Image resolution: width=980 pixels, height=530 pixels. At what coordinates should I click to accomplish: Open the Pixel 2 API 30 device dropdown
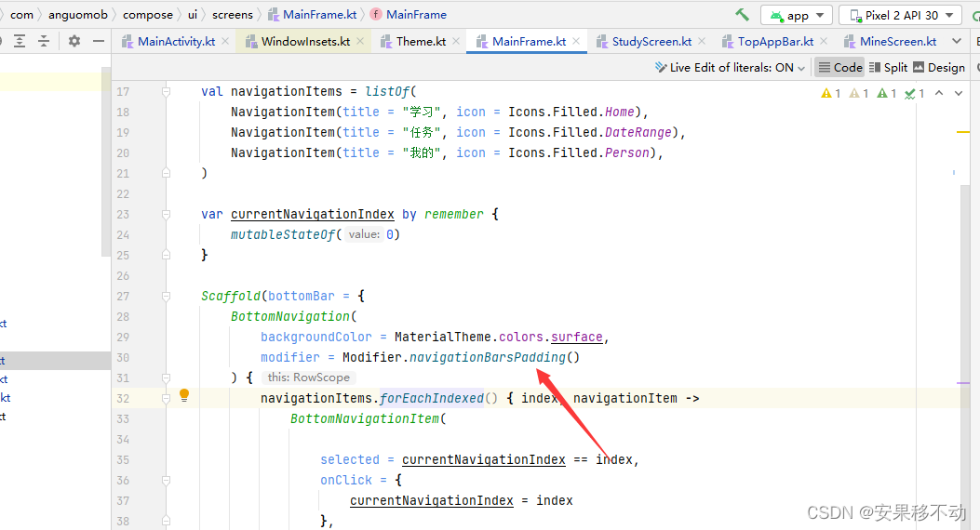(901, 15)
